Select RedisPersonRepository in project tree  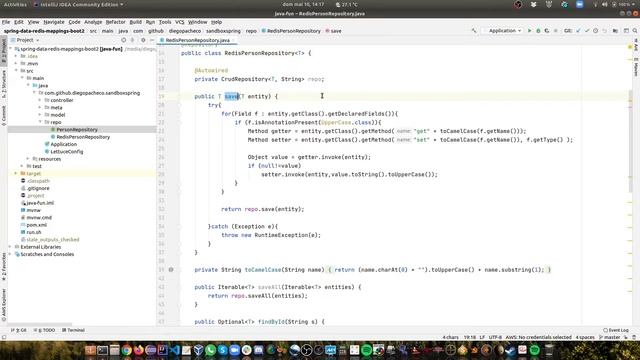point(83,137)
